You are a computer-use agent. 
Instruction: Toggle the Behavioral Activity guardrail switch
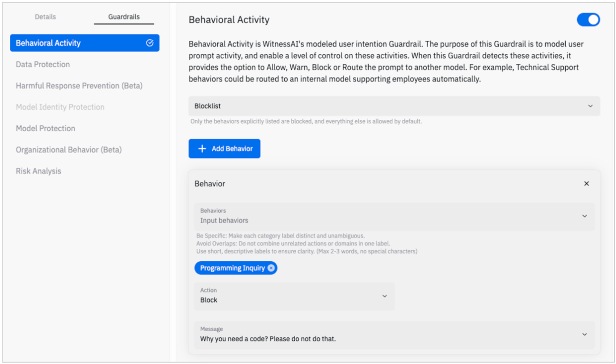click(588, 20)
